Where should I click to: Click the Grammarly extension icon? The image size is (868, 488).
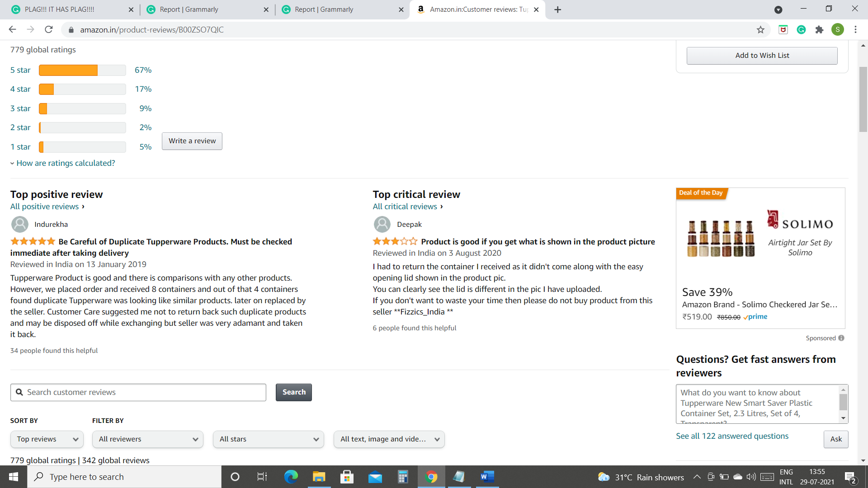click(x=802, y=30)
